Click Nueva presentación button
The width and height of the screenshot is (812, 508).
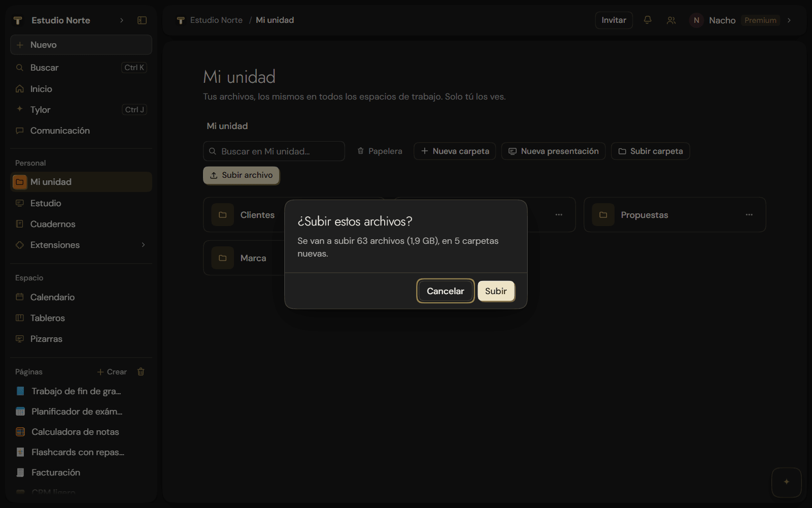(553, 151)
